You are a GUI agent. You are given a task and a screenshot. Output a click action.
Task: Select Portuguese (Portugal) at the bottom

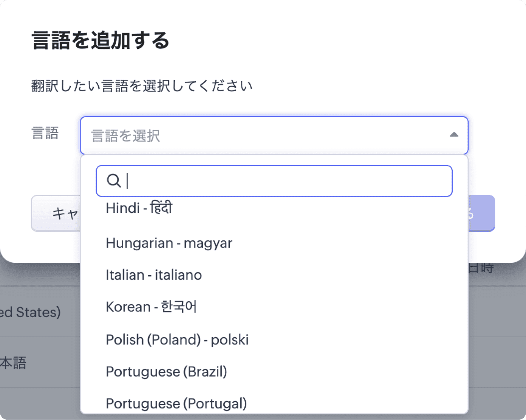pyautogui.click(x=176, y=403)
